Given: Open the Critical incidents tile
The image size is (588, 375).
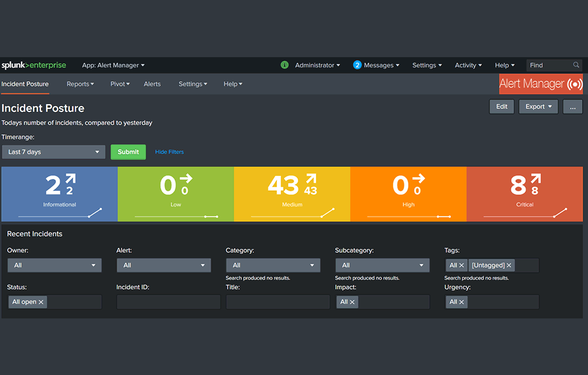Looking at the screenshot, I should [x=525, y=194].
